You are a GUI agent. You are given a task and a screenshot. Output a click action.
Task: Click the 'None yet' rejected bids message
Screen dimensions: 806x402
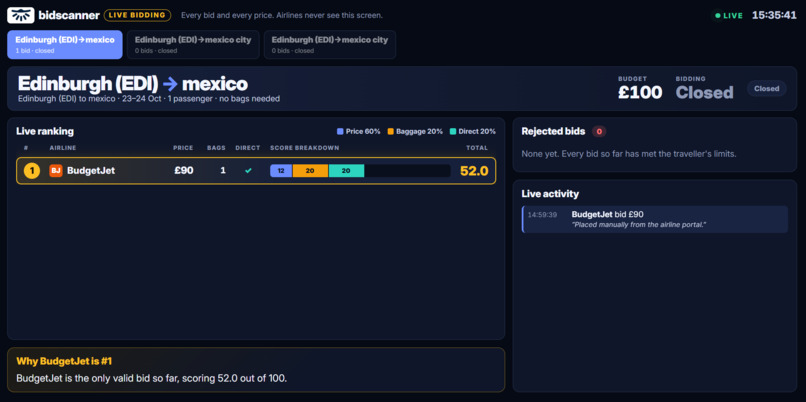(629, 154)
